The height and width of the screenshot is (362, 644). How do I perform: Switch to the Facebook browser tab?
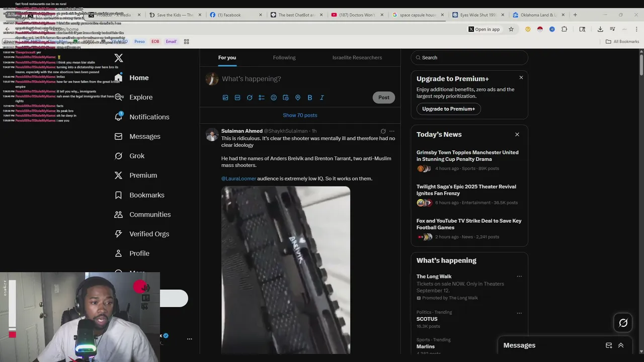point(234,15)
